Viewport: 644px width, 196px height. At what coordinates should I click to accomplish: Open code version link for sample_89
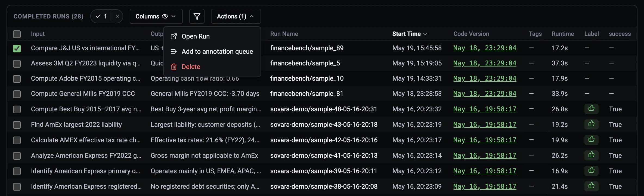pos(485,48)
